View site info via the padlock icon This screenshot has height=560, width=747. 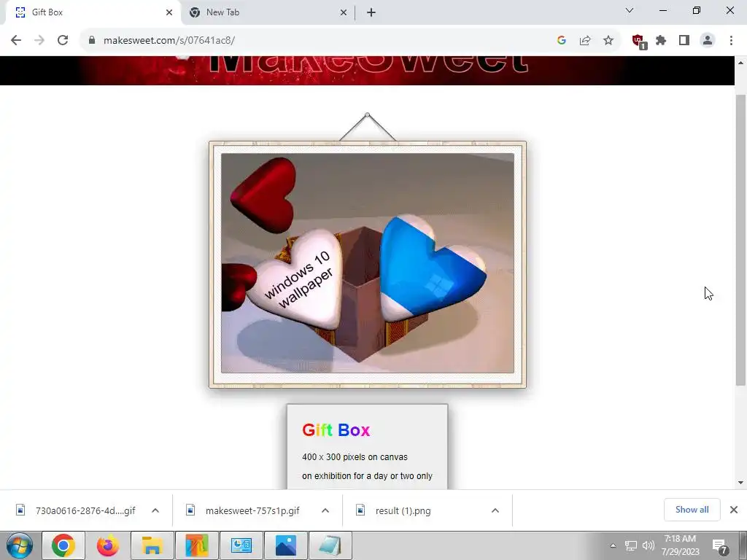tap(92, 41)
